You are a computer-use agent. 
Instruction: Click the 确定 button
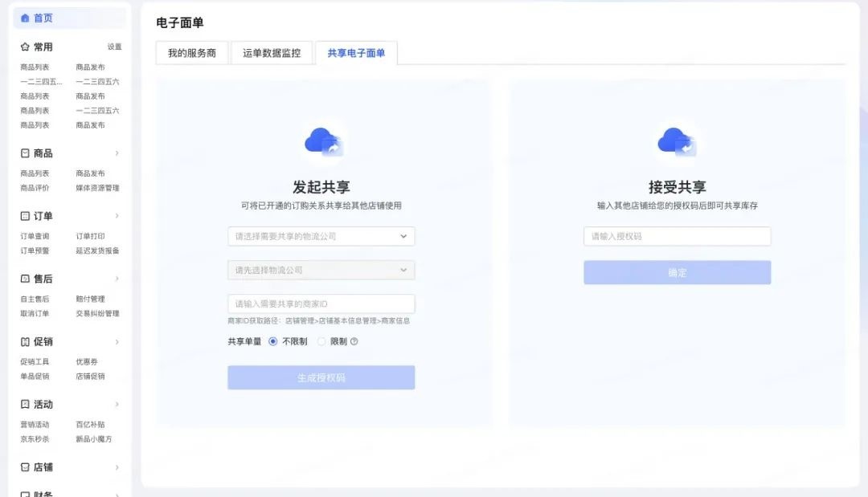677,272
